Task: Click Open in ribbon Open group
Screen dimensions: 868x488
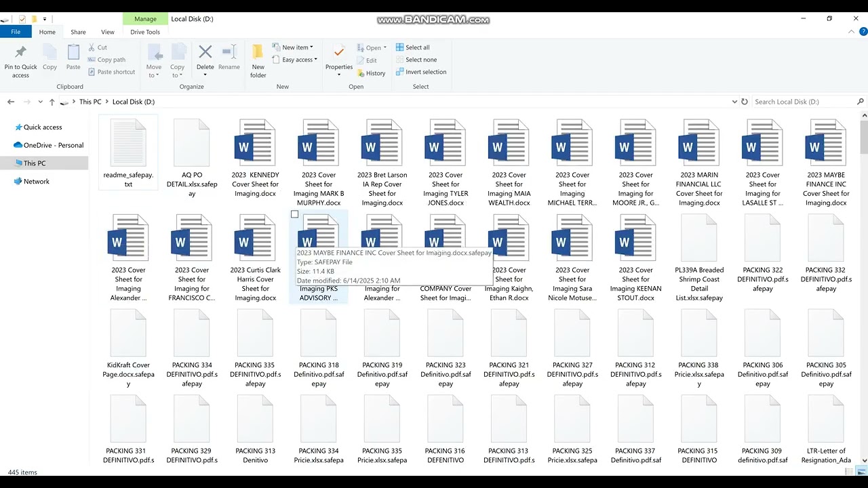Action: [372, 47]
